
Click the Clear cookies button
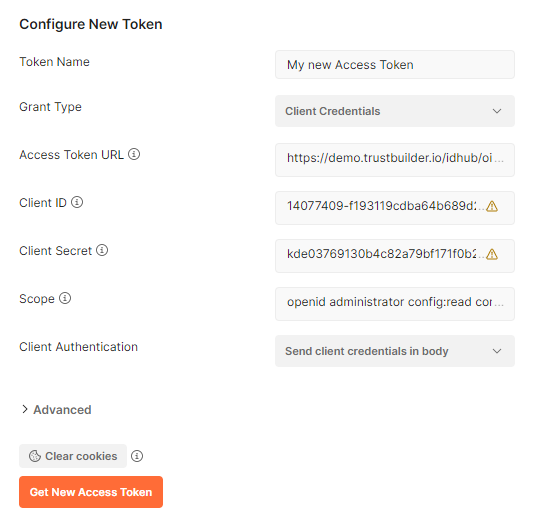click(73, 456)
